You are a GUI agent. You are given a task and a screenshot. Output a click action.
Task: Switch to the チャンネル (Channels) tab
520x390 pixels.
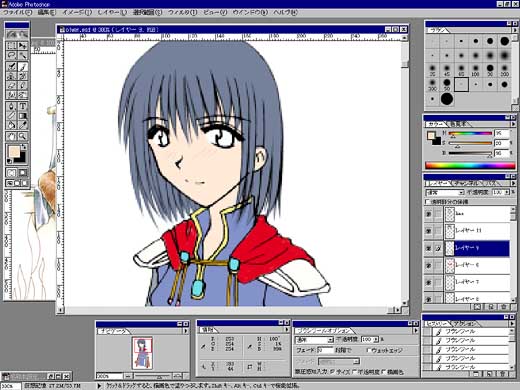466,183
